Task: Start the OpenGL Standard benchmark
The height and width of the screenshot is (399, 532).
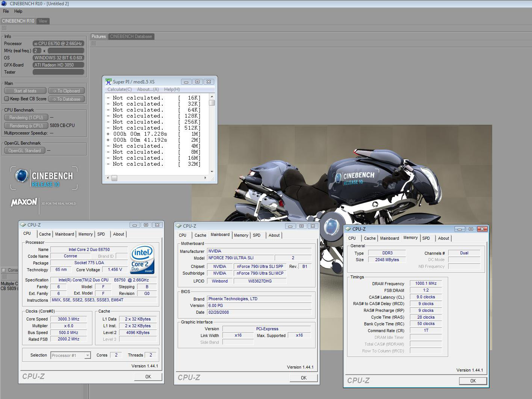Action: [x=24, y=151]
